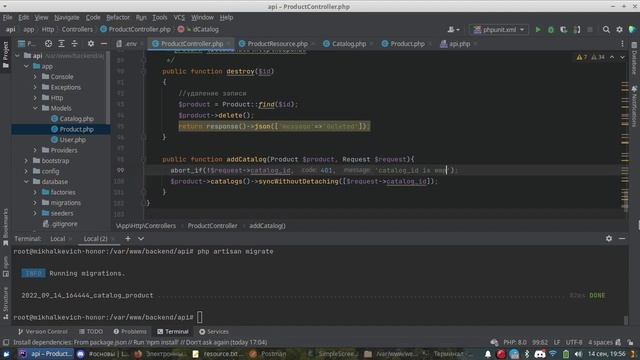The image size is (640, 360).
Task: Click addCatalog() in editor breadcrumbs
Action: [x=267, y=226]
